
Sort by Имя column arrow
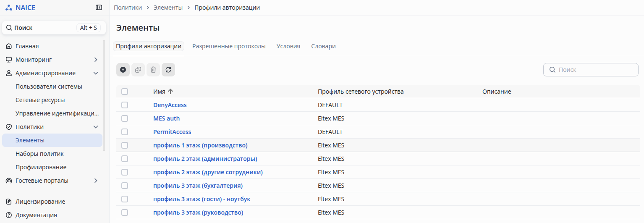(170, 92)
